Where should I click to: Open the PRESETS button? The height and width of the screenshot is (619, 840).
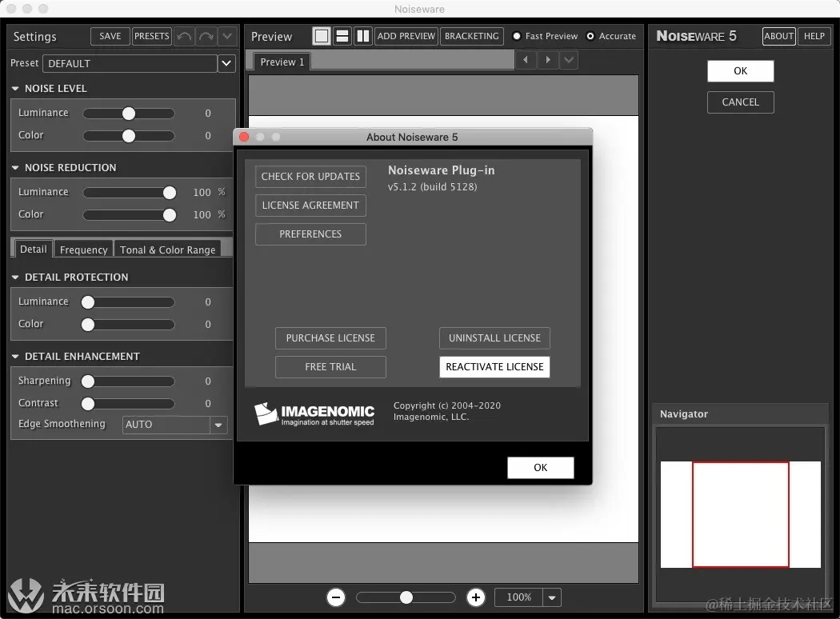pos(152,36)
